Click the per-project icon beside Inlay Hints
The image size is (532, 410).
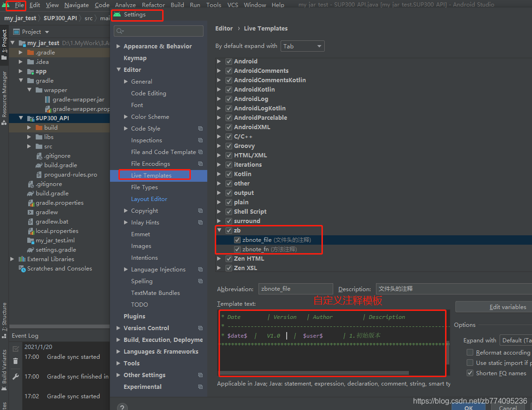(x=201, y=223)
